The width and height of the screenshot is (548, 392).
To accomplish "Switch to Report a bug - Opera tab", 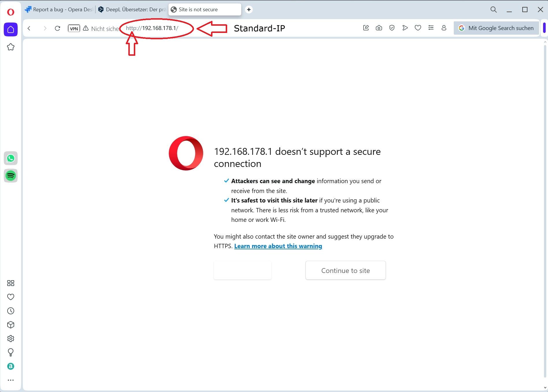I will click(59, 10).
